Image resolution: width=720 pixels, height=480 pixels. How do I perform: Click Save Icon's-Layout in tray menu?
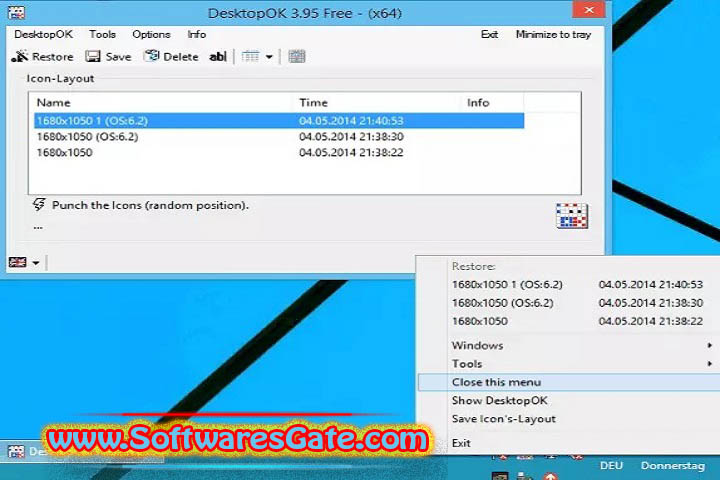[569, 419]
